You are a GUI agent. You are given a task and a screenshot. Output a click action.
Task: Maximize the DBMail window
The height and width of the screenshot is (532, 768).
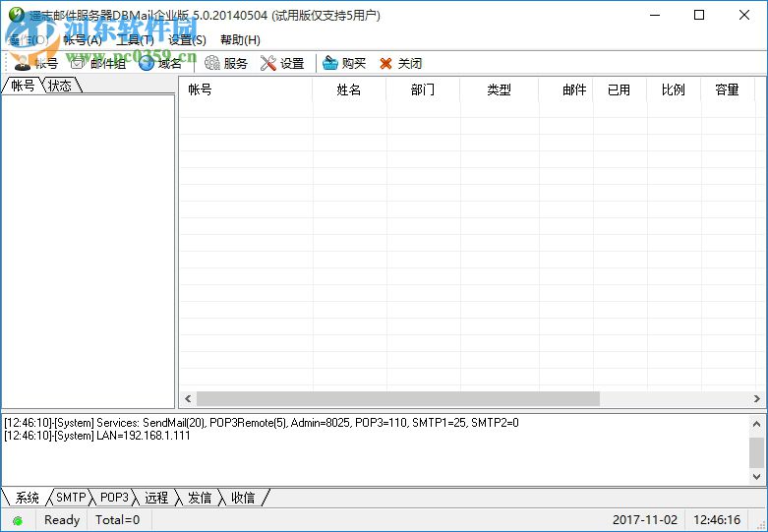tap(699, 15)
